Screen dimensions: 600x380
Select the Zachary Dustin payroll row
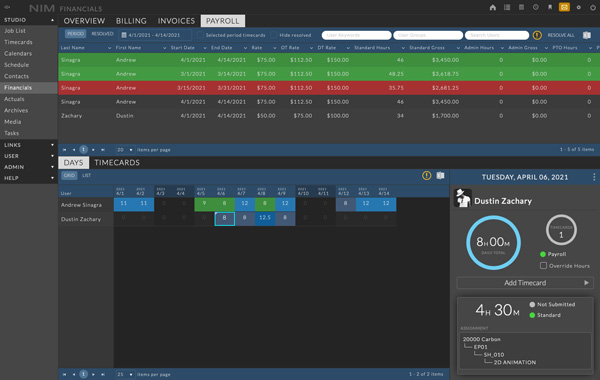click(x=329, y=116)
